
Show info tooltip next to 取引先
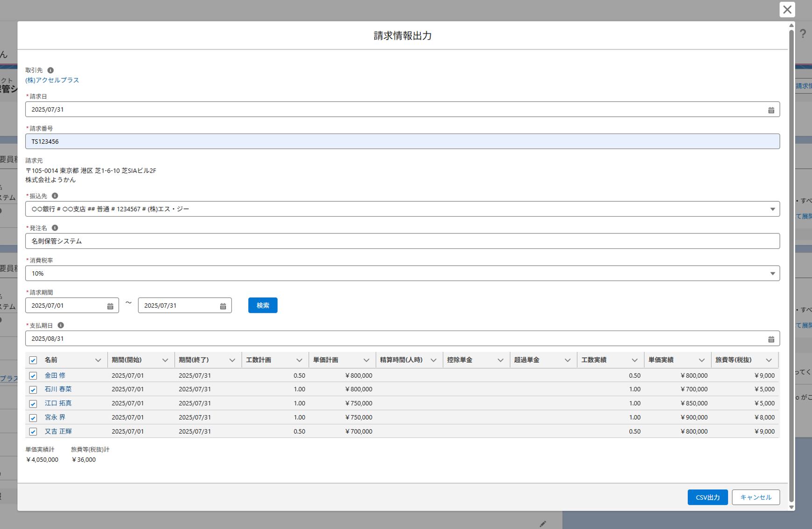pyautogui.click(x=50, y=70)
